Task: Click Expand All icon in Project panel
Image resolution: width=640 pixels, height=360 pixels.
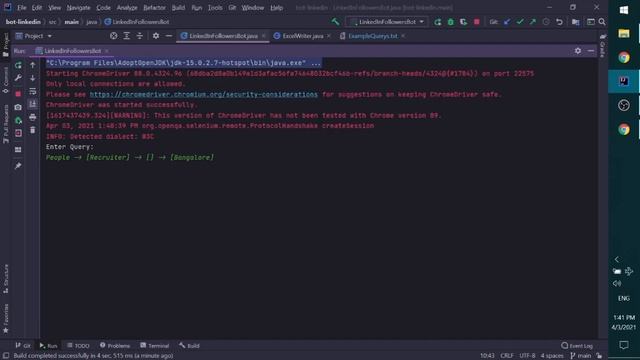Action: pyautogui.click(x=127, y=36)
